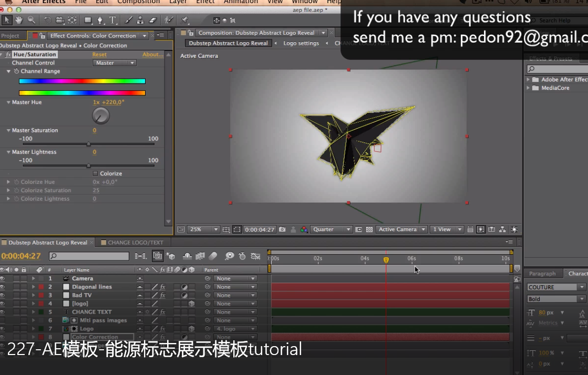Select the Zoom magnifier tool

[31, 20]
